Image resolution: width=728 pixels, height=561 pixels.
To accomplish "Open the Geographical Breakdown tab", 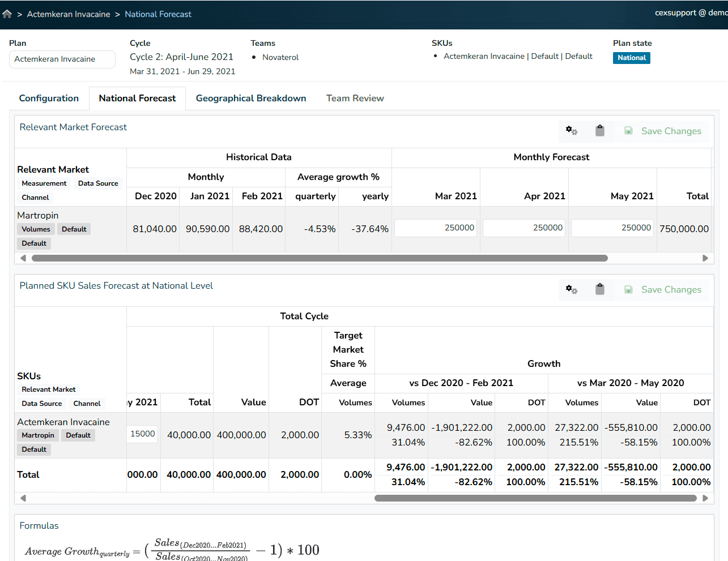I will tap(250, 99).
